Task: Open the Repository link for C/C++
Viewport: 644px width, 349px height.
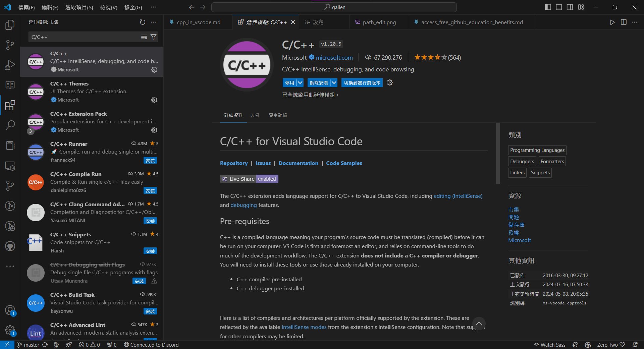Action: [234, 163]
